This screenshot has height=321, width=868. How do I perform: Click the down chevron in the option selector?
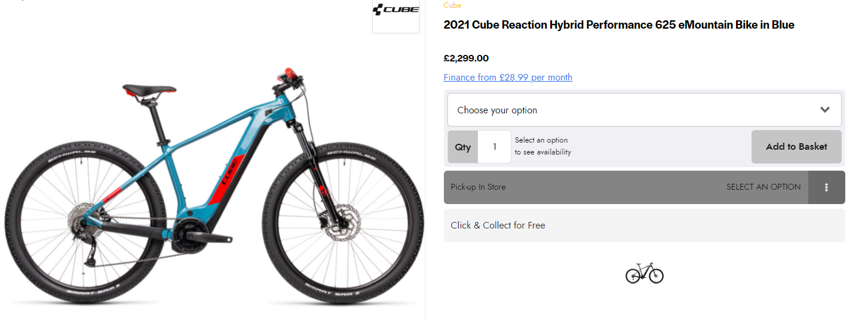coord(824,110)
